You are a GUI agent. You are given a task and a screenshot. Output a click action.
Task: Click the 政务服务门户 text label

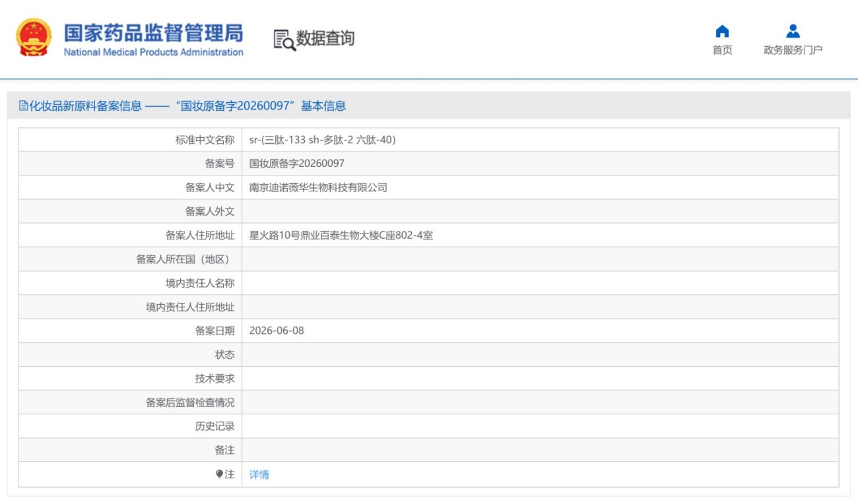pyautogui.click(x=793, y=50)
